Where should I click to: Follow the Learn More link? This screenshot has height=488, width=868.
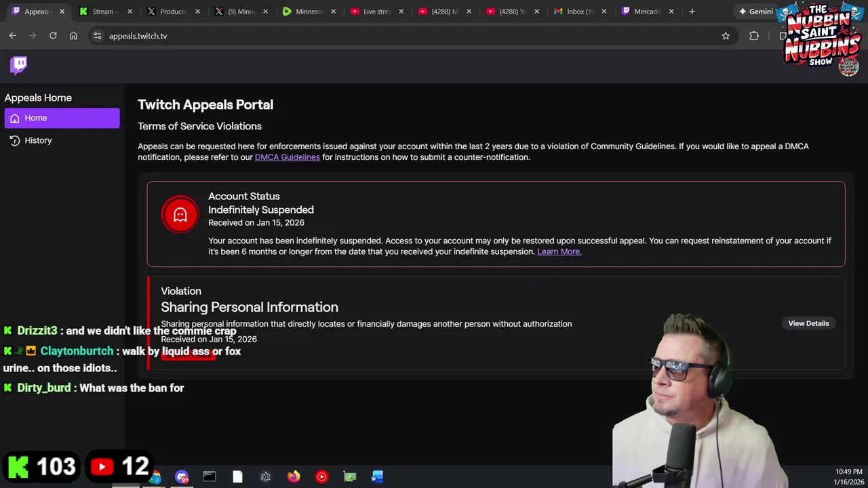coord(559,251)
